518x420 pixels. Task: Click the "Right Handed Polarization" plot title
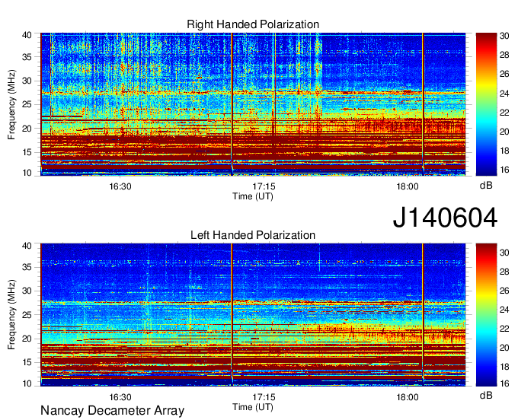tap(253, 24)
